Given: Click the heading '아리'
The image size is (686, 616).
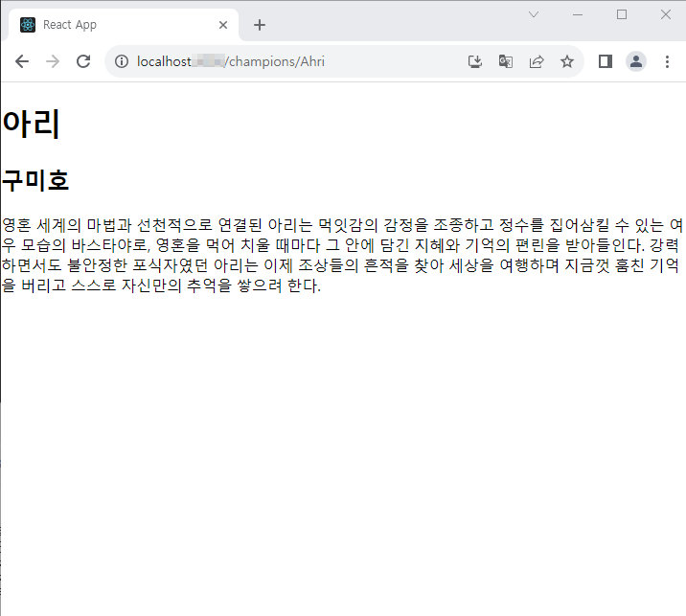Looking at the screenshot, I should tap(31, 124).
